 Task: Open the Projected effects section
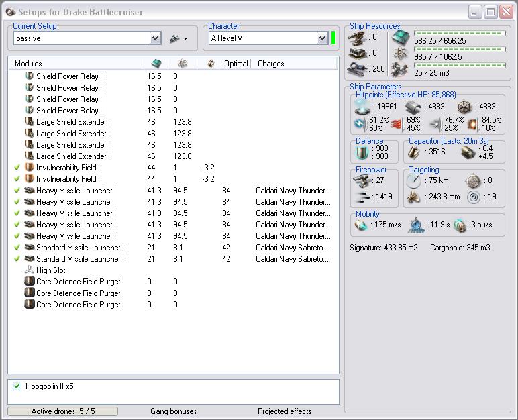pos(285,411)
